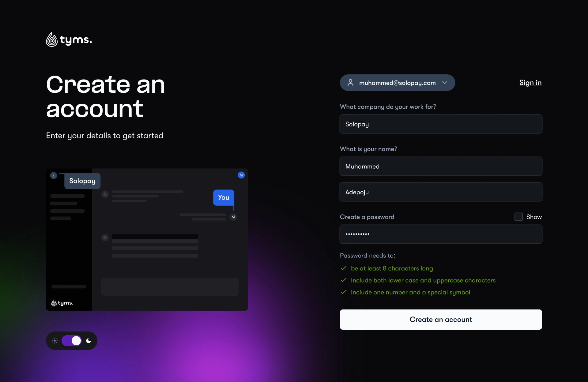Follow the Sign in link
The height and width of the screenshot is (382, 588).
coord(530,83)
